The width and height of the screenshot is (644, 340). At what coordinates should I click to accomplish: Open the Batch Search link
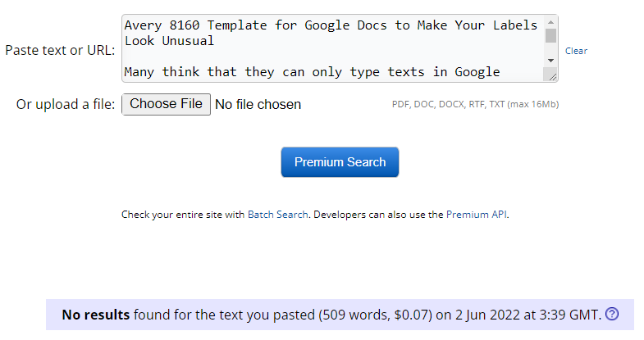(278, 215)
